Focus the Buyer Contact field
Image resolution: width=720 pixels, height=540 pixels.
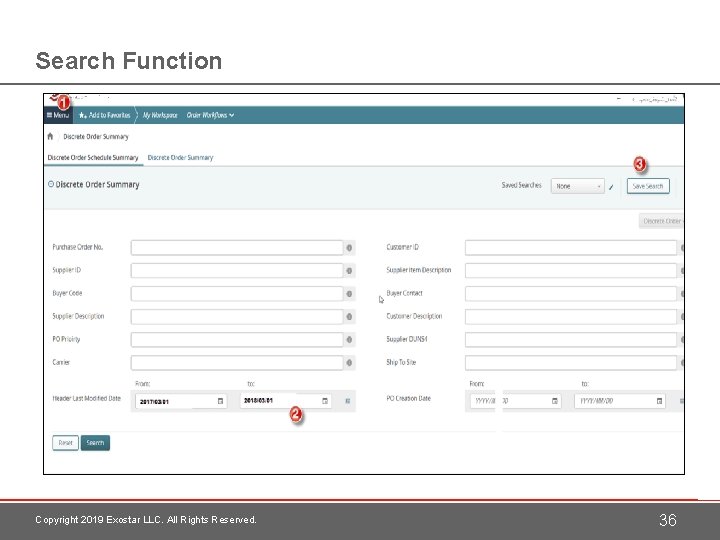point(571,293)
